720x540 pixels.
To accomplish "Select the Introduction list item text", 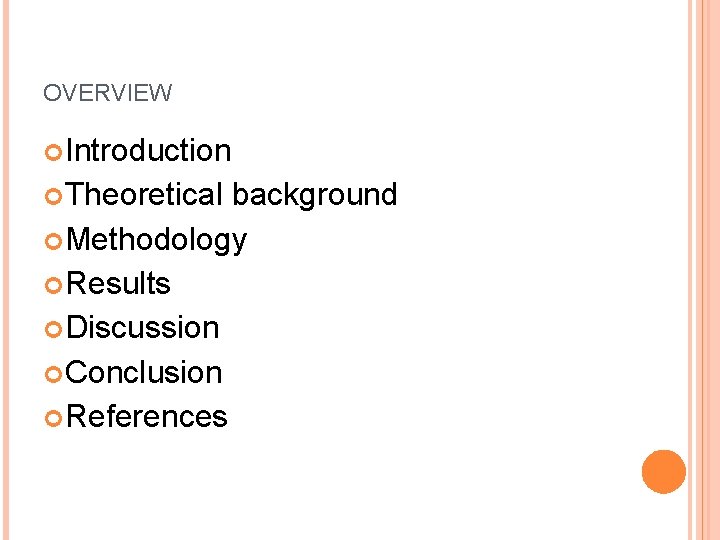I will coord(149,151).
